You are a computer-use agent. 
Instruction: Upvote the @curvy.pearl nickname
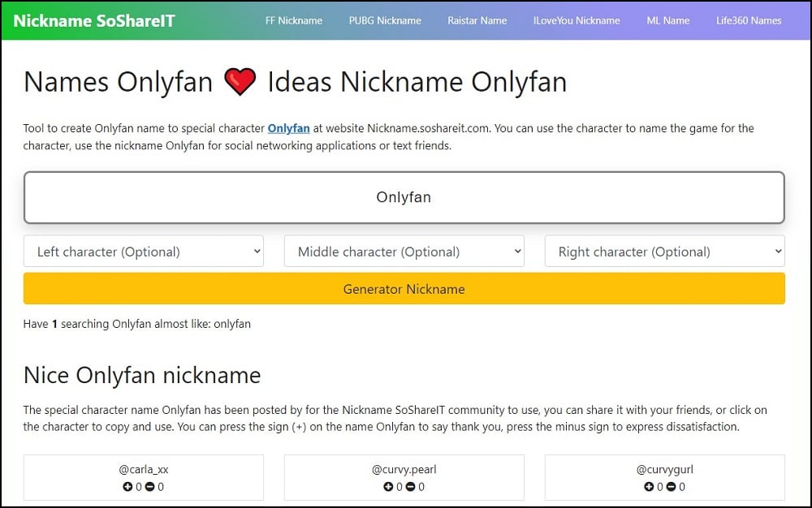coord(388,487)
